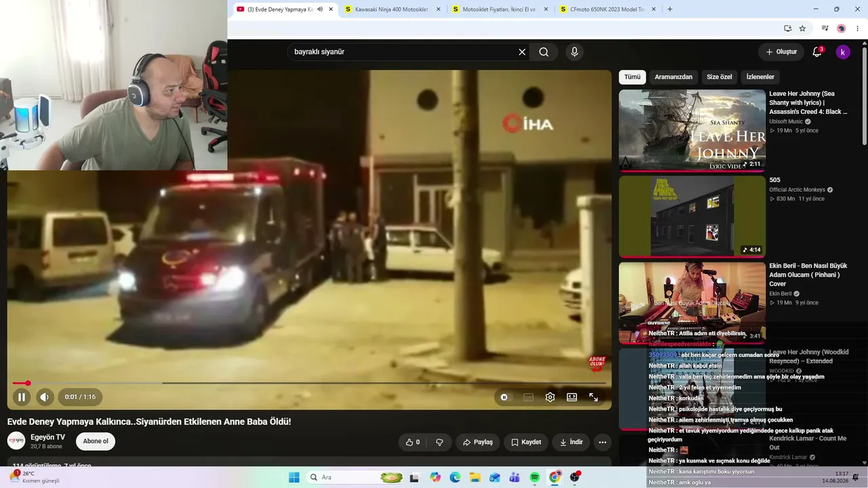The width and height of the screenshot is (868, 488).
Task: Open File Explorer from the taskbar
Action: pyautogui.click(x=475, y=477)
